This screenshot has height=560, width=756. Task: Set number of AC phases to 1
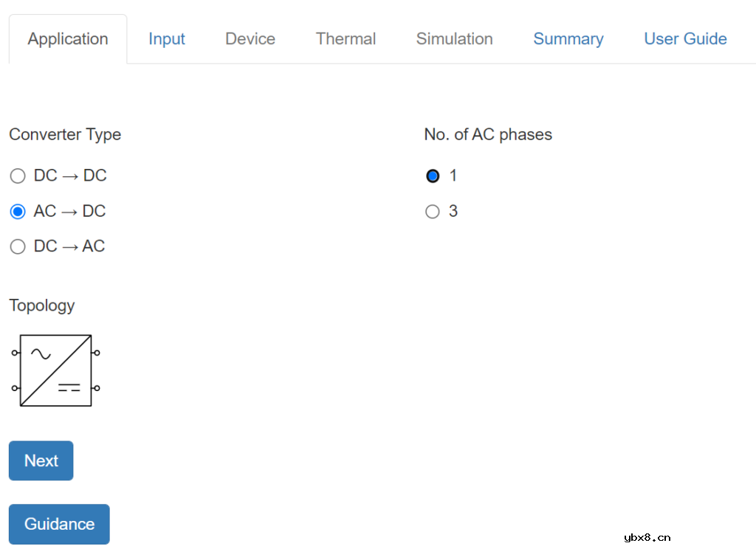click(x=433, y=176)
